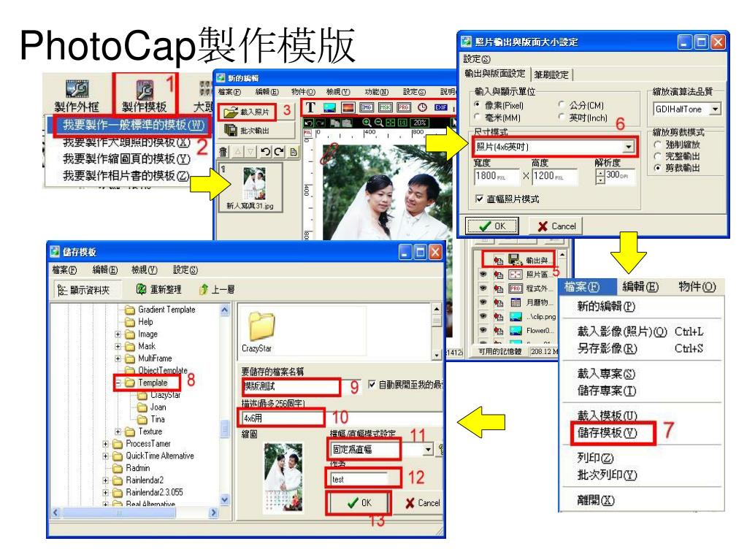
Task: Choose 儲存模板(V) from the 檔案 menu
Action: [x=608, y=432]
